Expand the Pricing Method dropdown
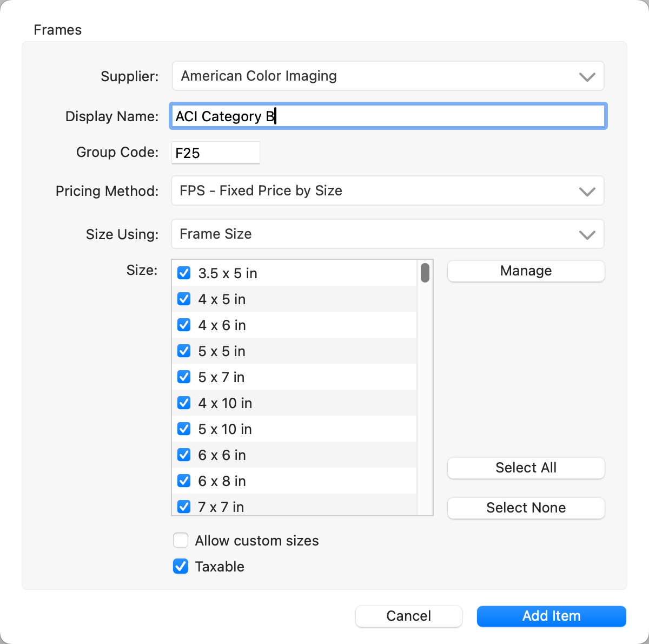This screenshot has width=649, height=644. coord(388,191)
